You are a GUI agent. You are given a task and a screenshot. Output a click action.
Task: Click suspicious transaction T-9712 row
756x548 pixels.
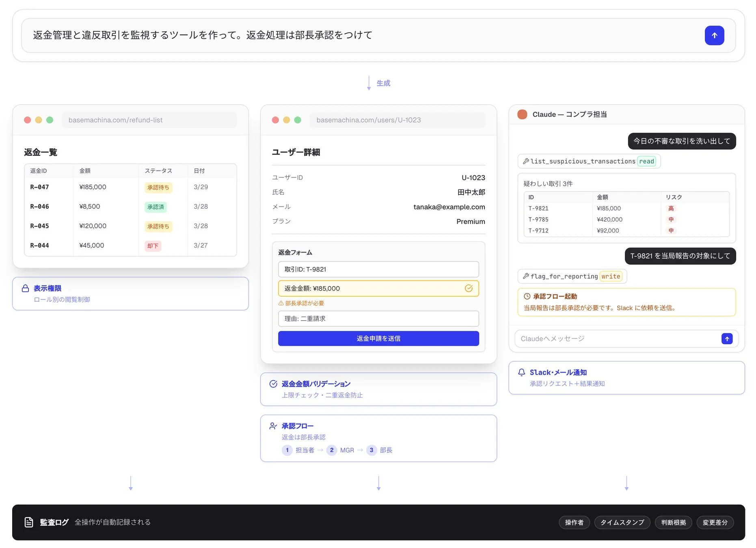pyautogui.click(x=626, y=231)
